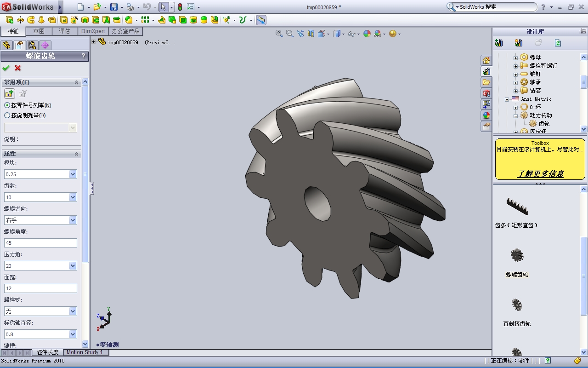Click the Rebuild traffic light icon
Image resolution: width=588 pixels, height=368 pixels.
(x=180, y=7)
